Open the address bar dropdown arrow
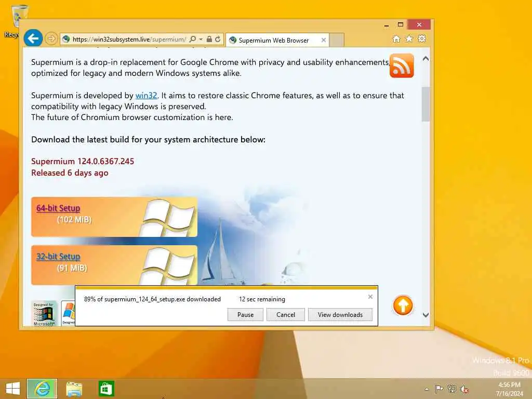Screen dimensions: 532x399 coord(201,39)
